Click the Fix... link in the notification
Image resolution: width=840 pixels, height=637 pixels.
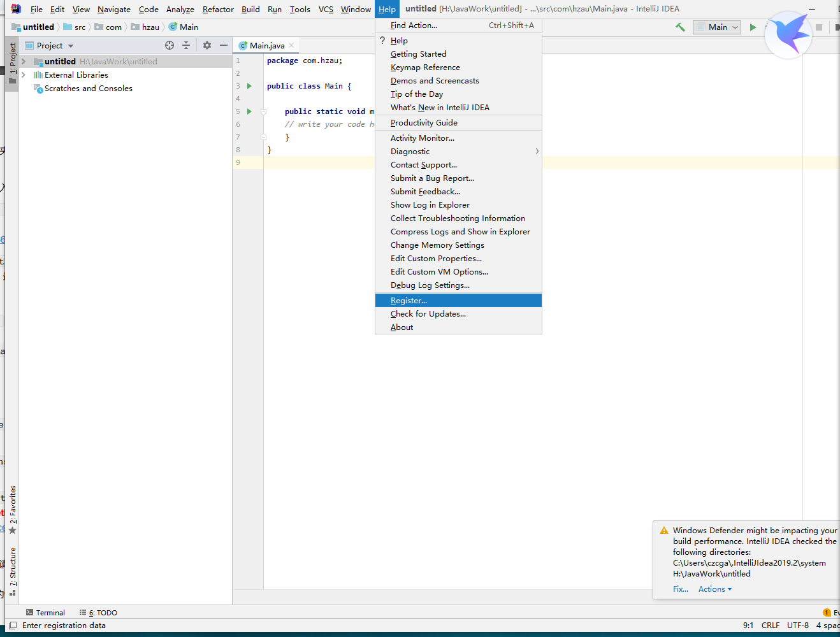pyautogui.click(x=681, y=589)
